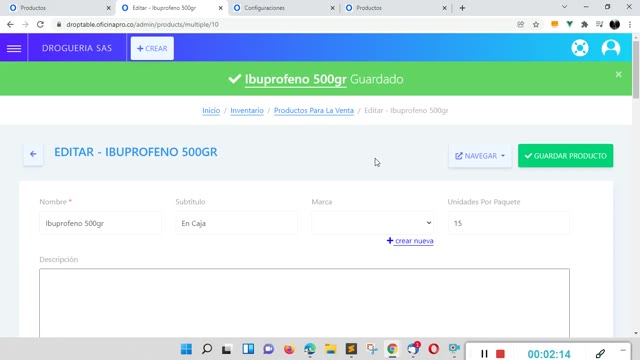Viewport: 640px width, 360px height.
Task: Open the hamburger sidebar menu
Action: (x=14, y=48)
